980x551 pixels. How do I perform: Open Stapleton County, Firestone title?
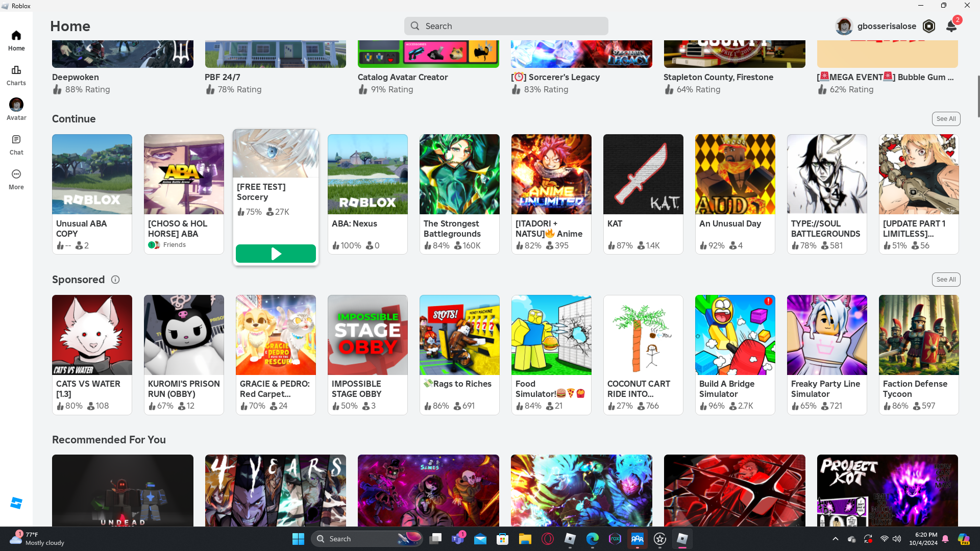pos(719,77)
